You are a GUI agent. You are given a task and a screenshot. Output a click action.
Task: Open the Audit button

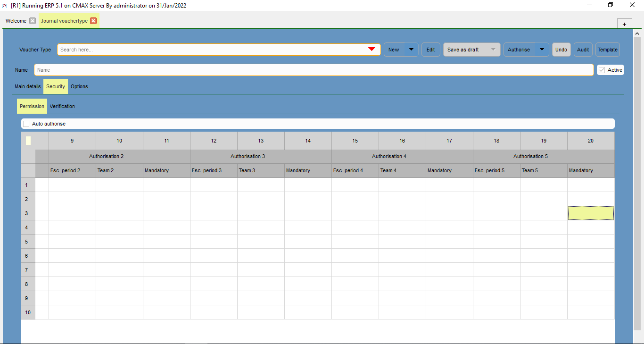coord(583,50)
